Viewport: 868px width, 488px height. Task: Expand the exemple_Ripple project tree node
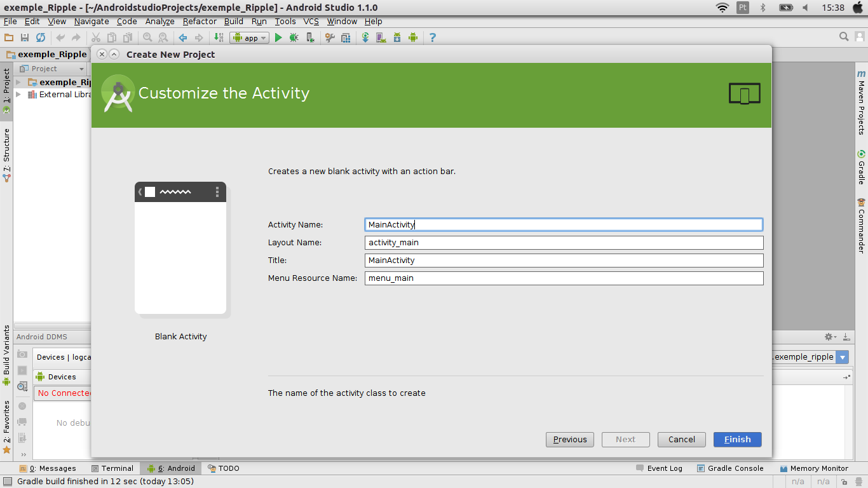coord(18,82)
